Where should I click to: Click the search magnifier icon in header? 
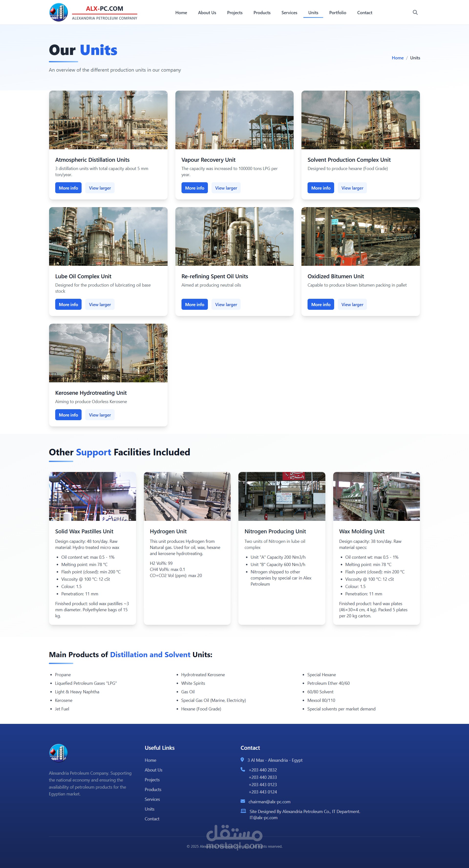(415, 12)
